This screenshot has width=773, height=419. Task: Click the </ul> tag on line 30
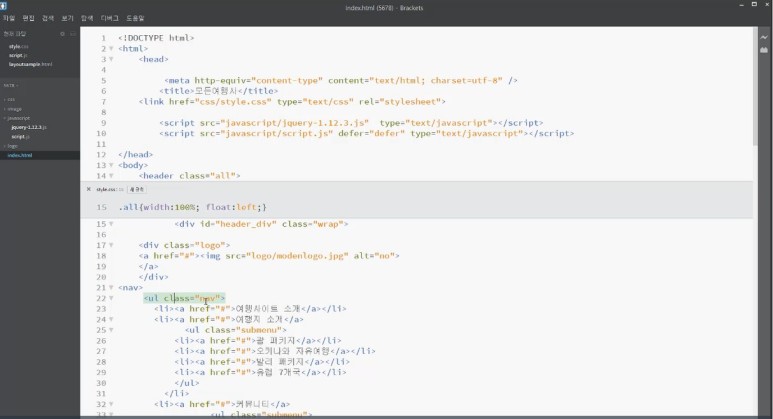tap(187, 383)
